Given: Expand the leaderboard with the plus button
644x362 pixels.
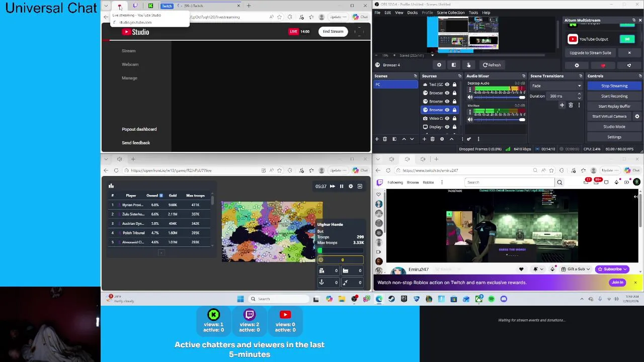Looking at the screenshot, I should (x=161, y=253).
